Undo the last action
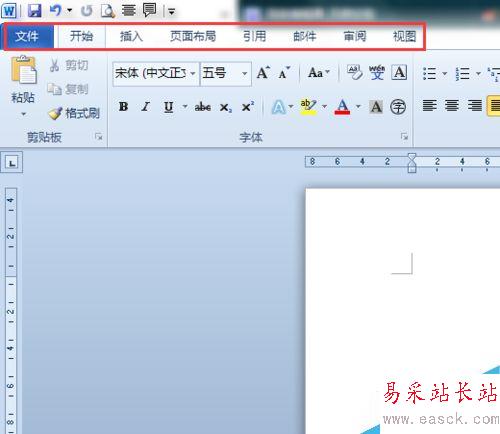 click(55, 11)
